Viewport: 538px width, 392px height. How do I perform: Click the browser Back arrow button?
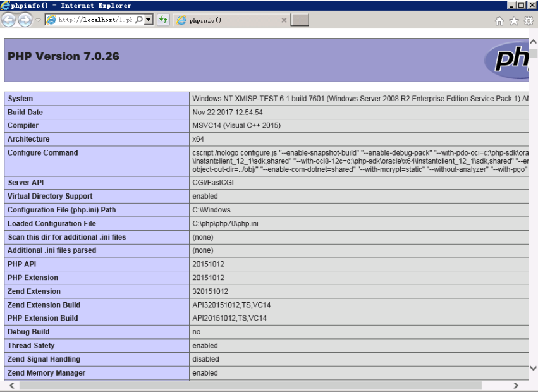click(9, 20)
